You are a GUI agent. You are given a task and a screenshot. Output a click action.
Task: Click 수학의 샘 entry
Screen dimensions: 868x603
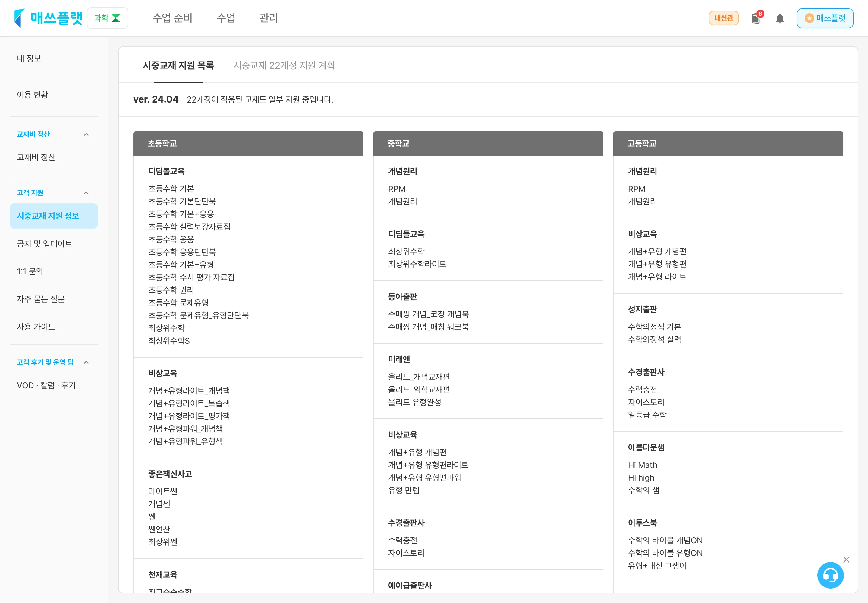coord(644,490)
